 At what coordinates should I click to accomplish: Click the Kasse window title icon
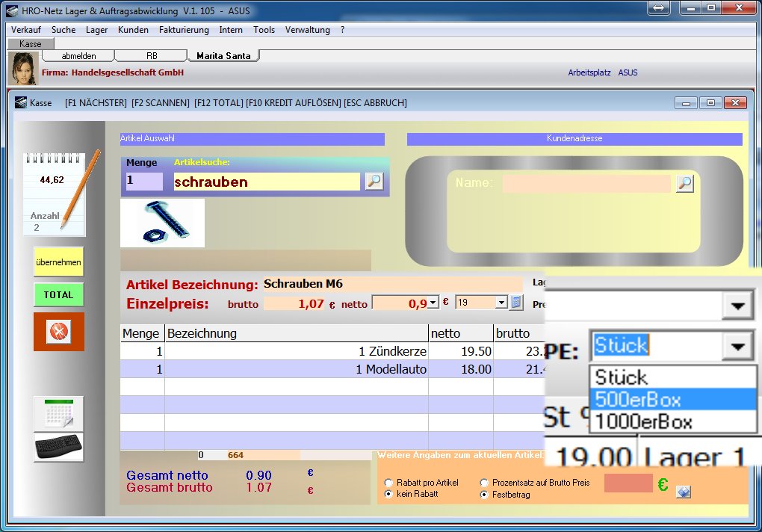20,102
